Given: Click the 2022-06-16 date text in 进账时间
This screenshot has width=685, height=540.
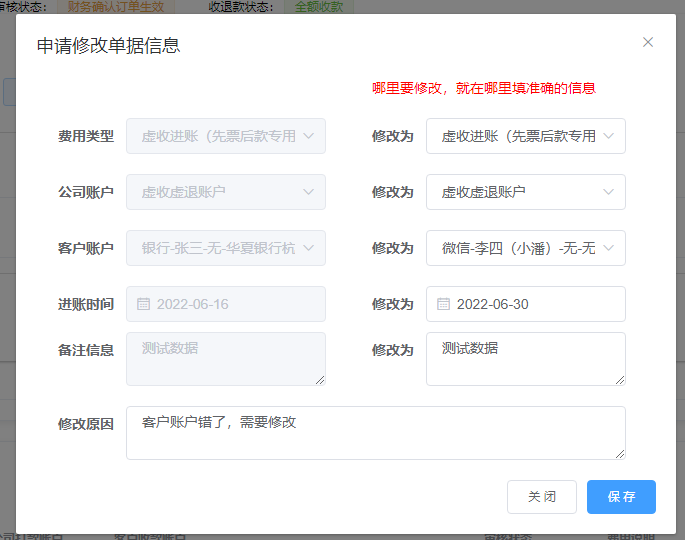Looking at the screenshot, I should [x=193, y=304].
